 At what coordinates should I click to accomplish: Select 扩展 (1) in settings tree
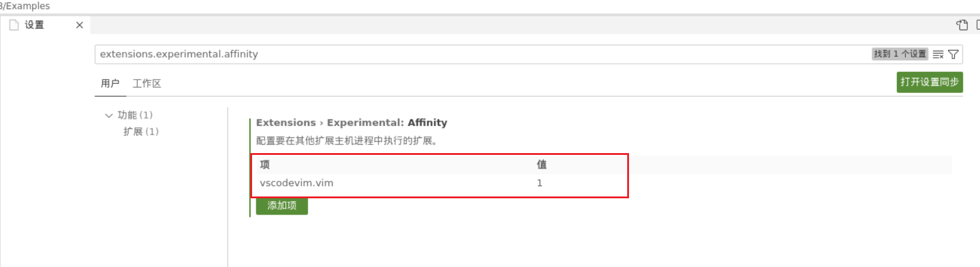(x=141, y=131)
